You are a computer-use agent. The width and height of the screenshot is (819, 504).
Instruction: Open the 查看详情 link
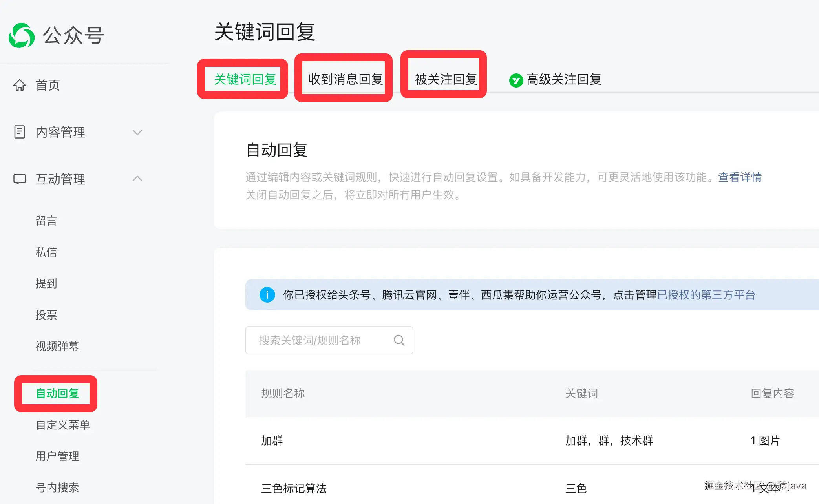tap(740, 177)
